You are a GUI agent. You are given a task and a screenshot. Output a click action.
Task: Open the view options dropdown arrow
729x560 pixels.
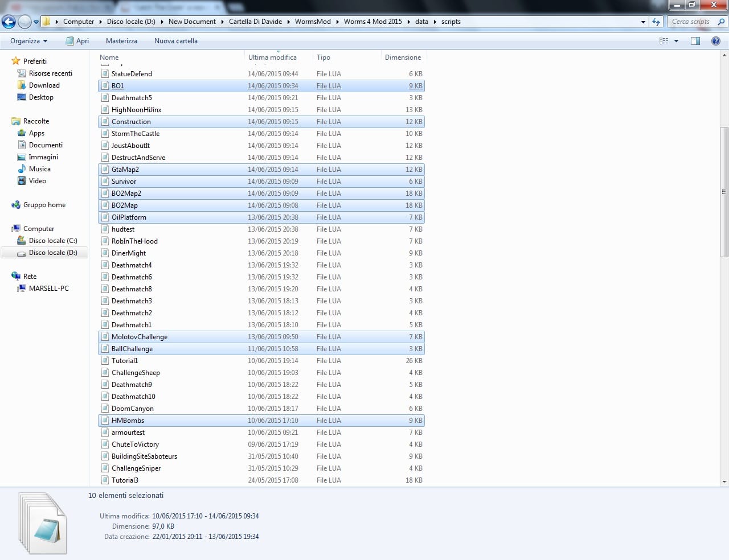pyautogui.click(x=676, y=41)
